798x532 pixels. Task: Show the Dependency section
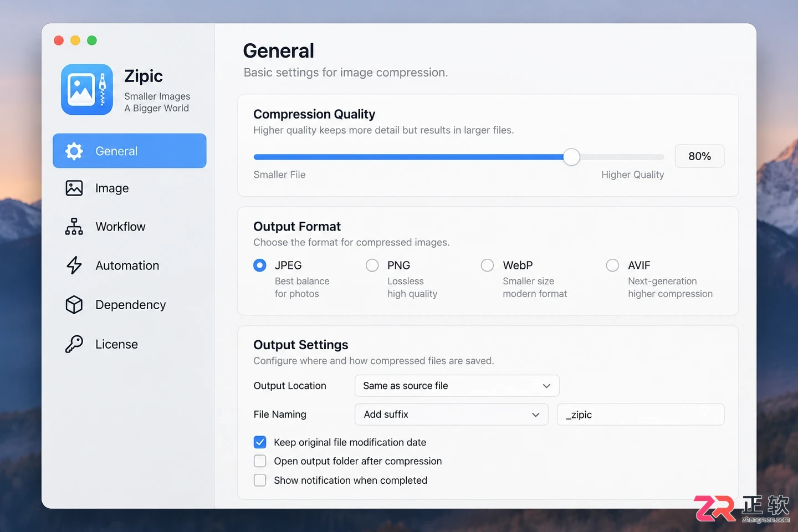coord(130,305)
